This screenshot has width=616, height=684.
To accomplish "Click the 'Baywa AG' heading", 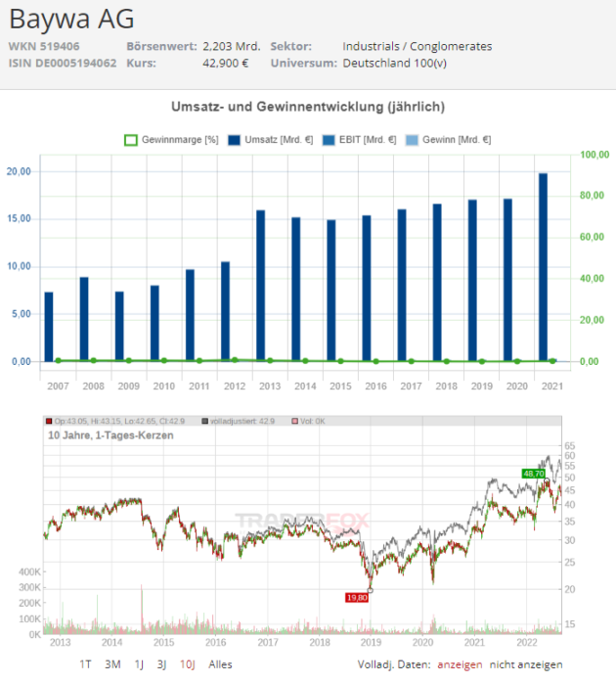I will 72,20.
